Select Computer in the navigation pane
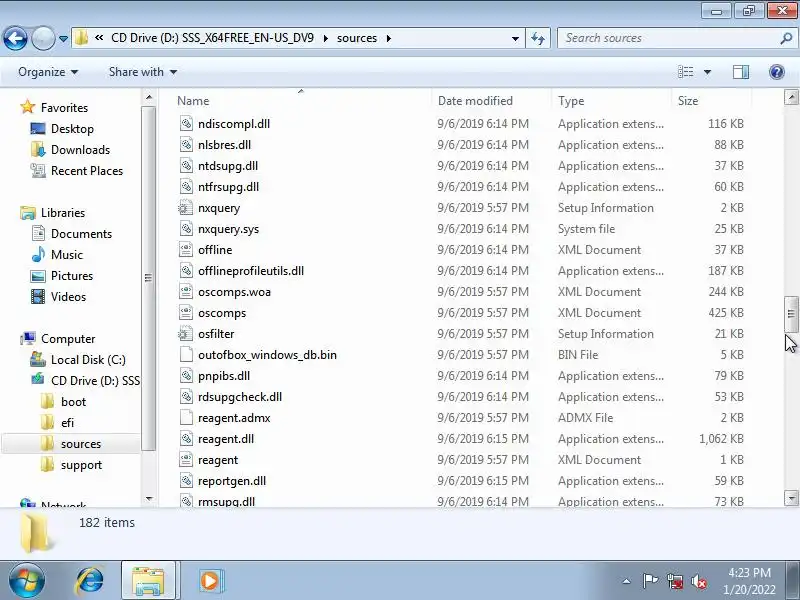Screen dimensions: 800x600 (68, 339)
